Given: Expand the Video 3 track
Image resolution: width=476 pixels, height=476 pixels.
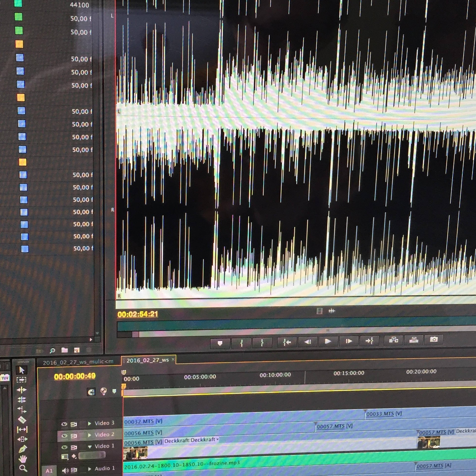Looking at the screenshot, I should click(90, 424).
